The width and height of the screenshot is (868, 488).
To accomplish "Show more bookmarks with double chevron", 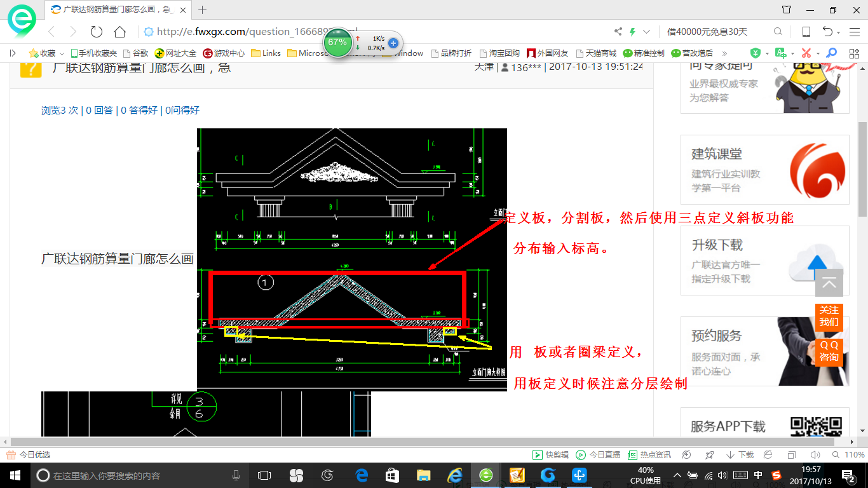I will [724, 53].
